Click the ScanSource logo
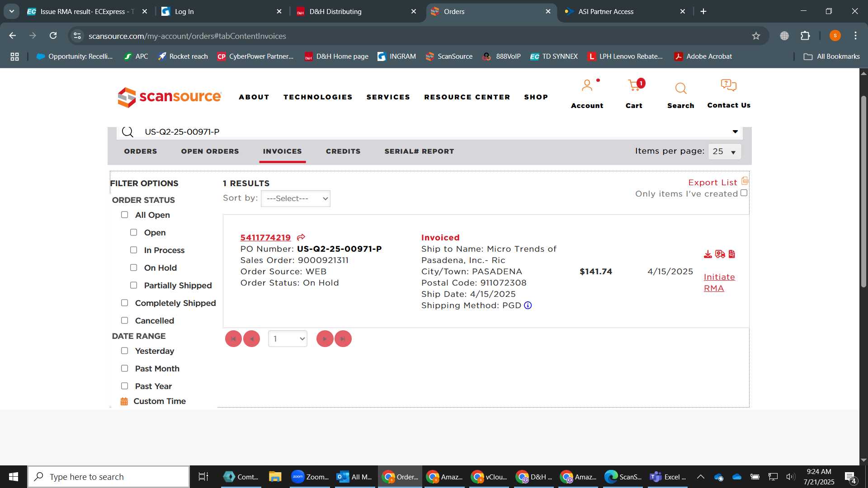Screen dimensions: 868x488 coord(170,97)
